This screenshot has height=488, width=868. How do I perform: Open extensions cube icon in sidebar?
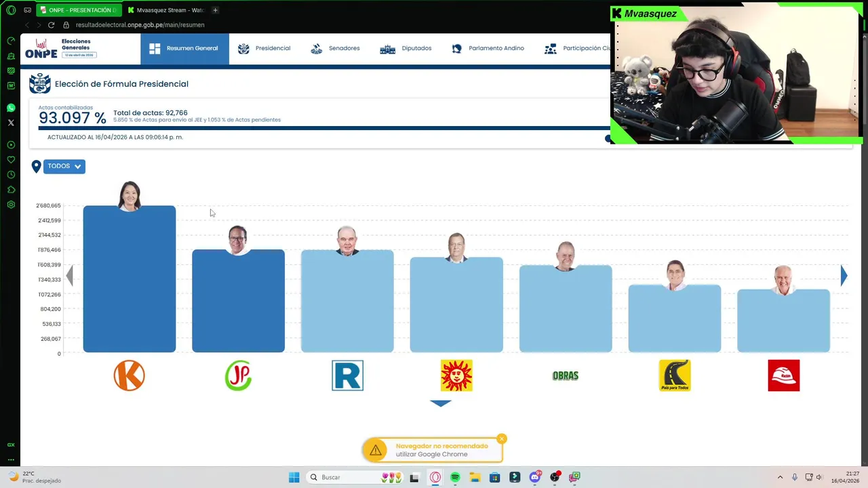click(x=11, y=190)
